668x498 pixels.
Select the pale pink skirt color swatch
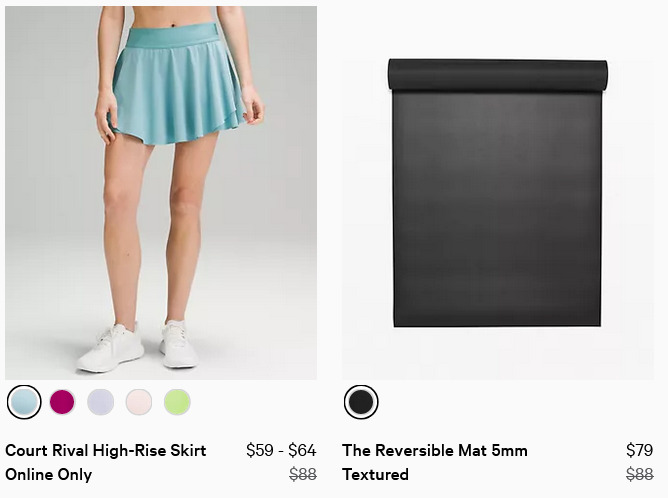(139, 402)
